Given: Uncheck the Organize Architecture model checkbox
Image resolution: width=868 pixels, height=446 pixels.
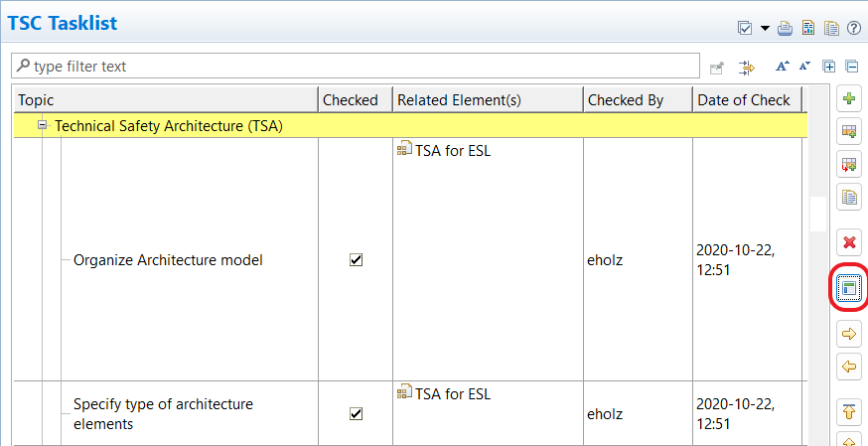Looking at the screenshot, I should click(357, 260).
